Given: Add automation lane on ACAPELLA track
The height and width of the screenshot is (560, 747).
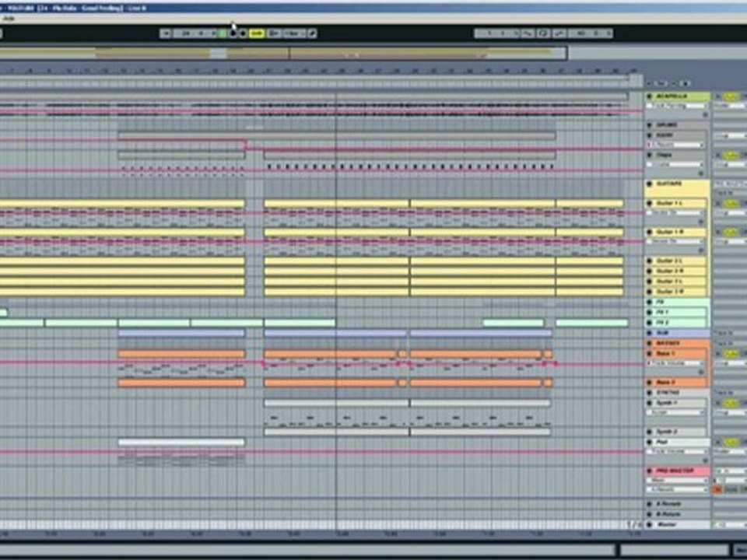Looking at the screenshot, I should [705, 115].
